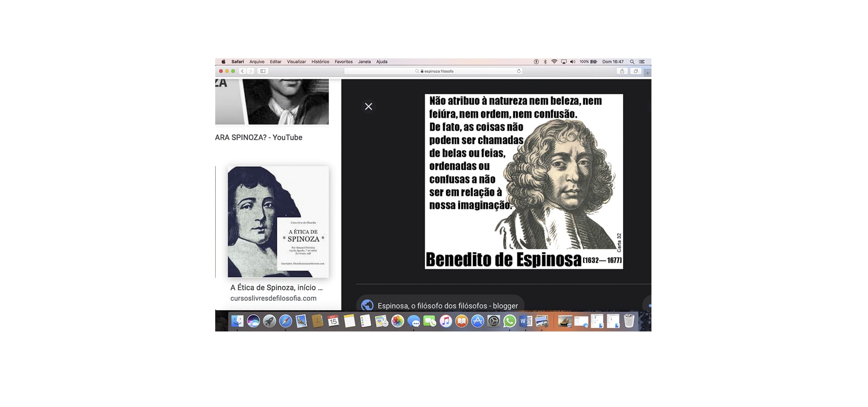Click the globe icon beside the blogger source
This screenshot has height=407, width=868.
(x=367, y=305)
